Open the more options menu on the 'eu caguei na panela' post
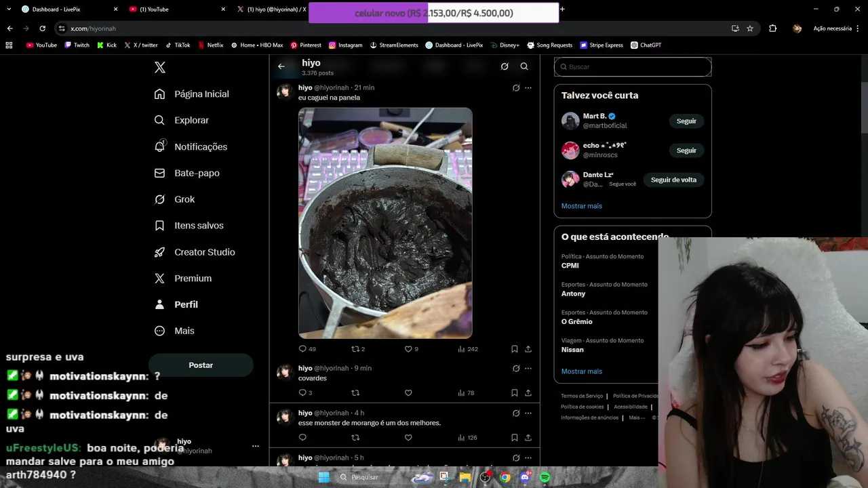 [x=528, y=87]
